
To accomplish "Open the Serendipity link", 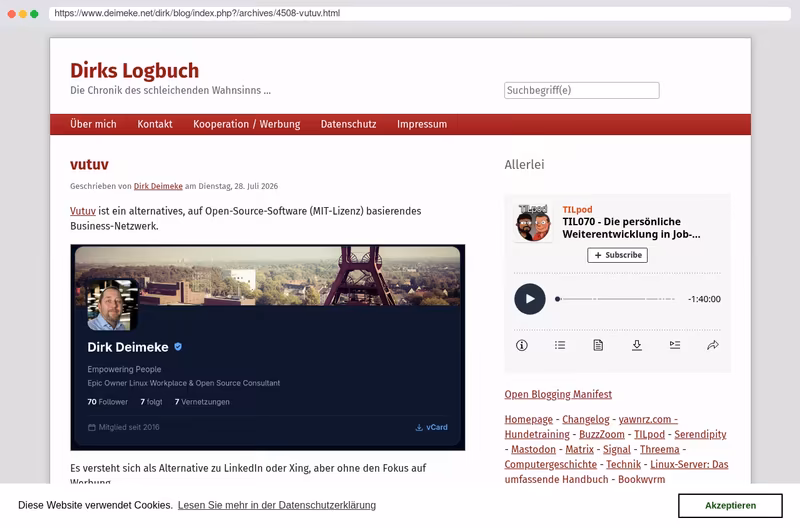I will tap(701, 434).
